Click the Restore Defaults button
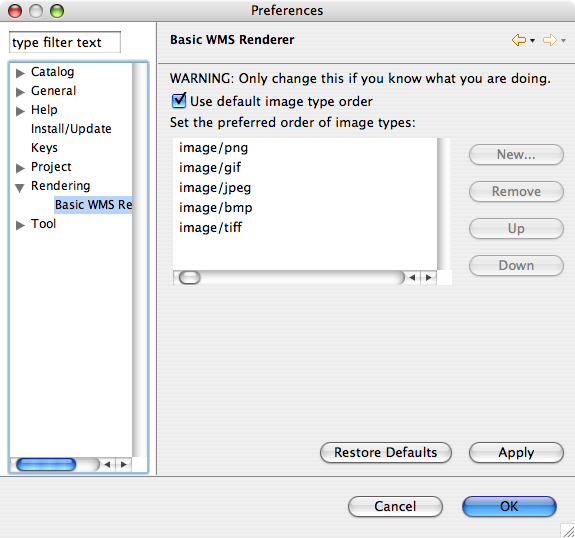This screenshot has height=538, width=575. tap(386, 453)
